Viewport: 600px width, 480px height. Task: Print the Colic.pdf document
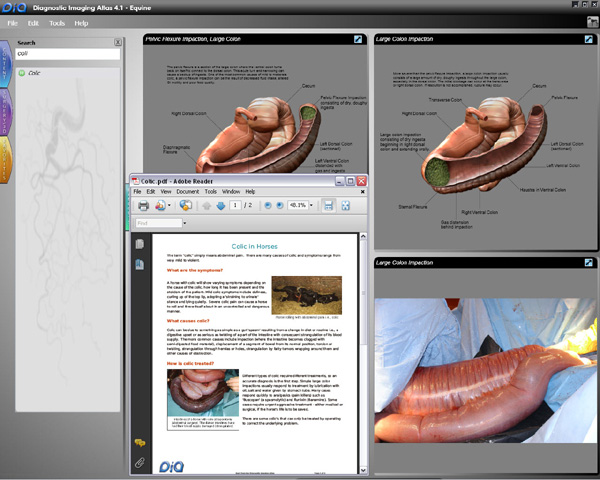pos(143,206)
